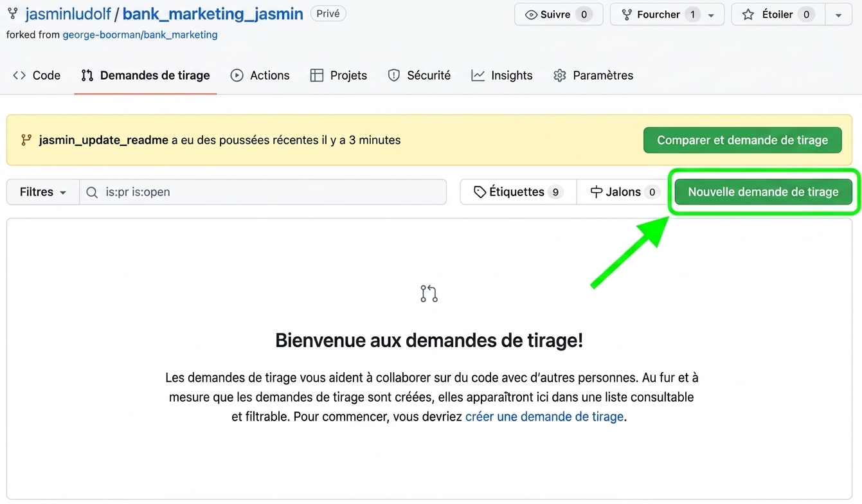
Task: Click the magnifier icon in search field
Action: click(92, 192)
